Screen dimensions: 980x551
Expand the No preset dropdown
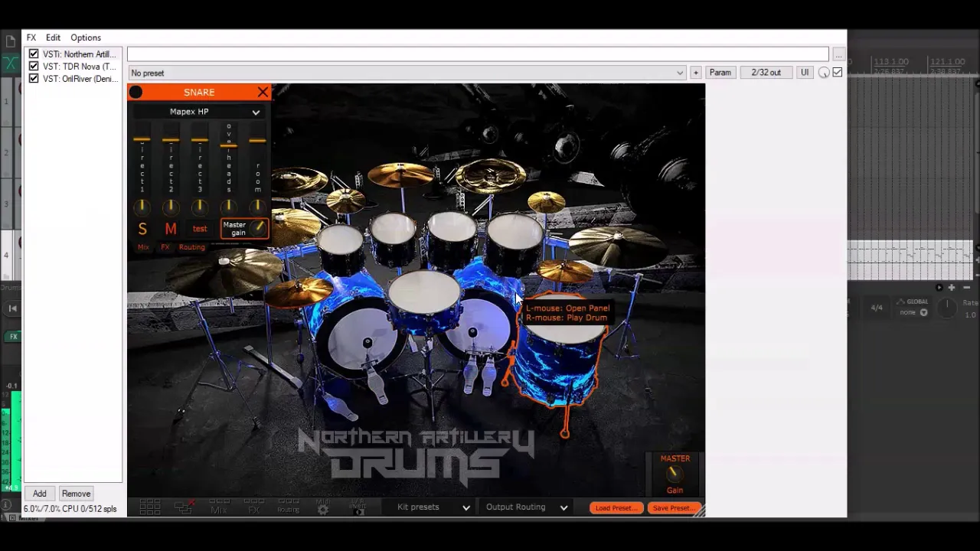click(407, 73)
